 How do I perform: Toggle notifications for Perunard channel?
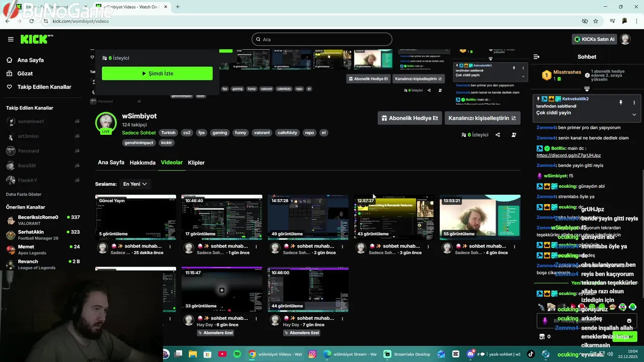77,151
